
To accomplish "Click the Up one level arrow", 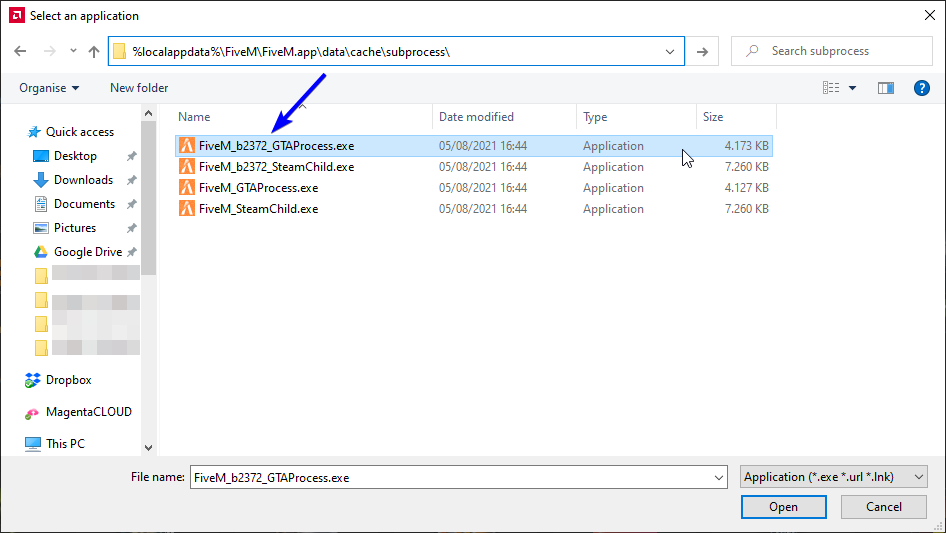I will [x=94, y=51].
